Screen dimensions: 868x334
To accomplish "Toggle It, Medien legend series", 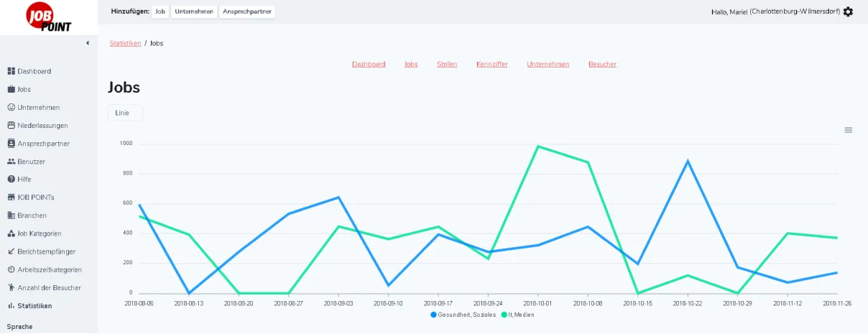I will pyautogui.click(x=517, y=315).
